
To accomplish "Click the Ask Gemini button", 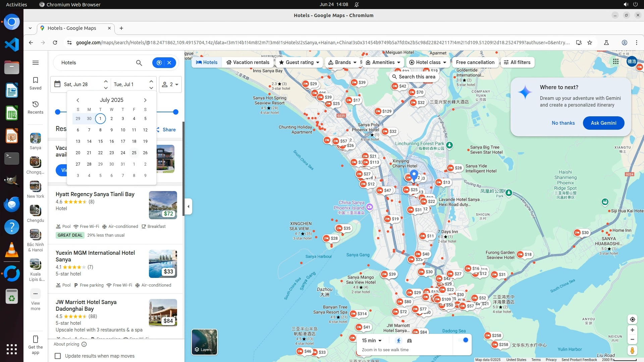I will (x=603, y=123).
